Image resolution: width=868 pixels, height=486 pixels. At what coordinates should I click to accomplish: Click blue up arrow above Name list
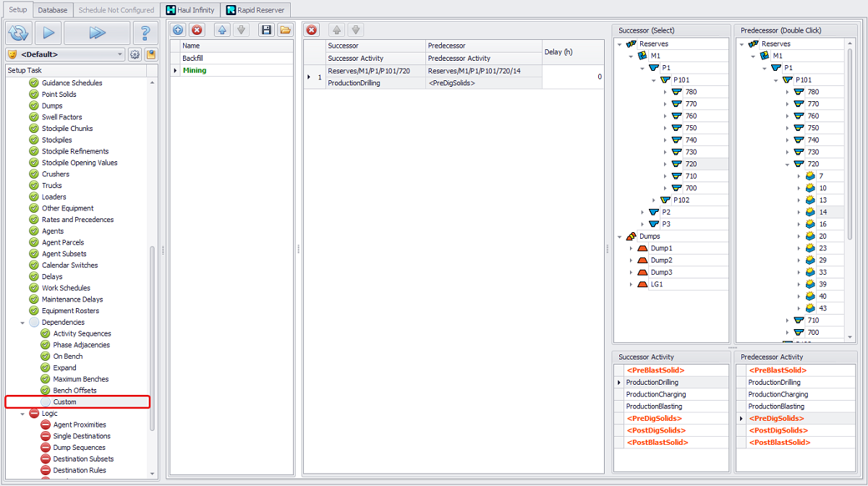click(x=223, y=30)
